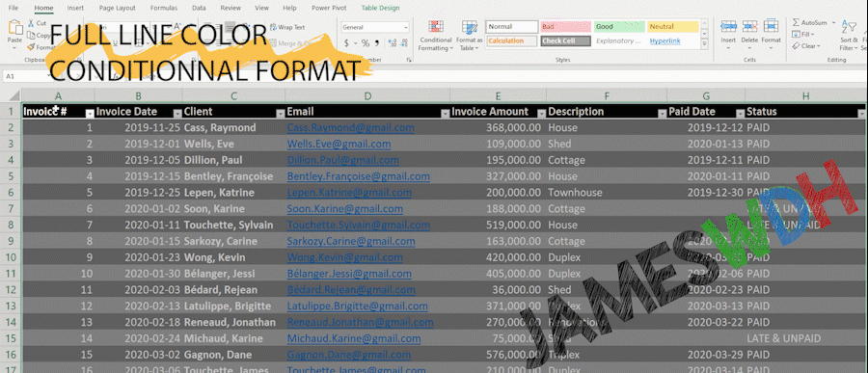This screenshot has height=373, width=868.
Task: Open Cass.Raymond@gmail.com email link
Action: [350, 128]
